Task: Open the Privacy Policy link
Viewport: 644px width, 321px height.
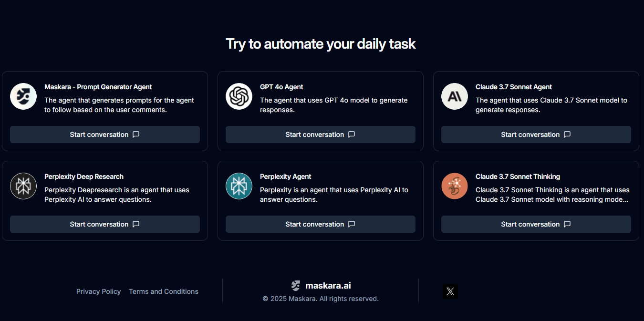Action: coord(99,291)
